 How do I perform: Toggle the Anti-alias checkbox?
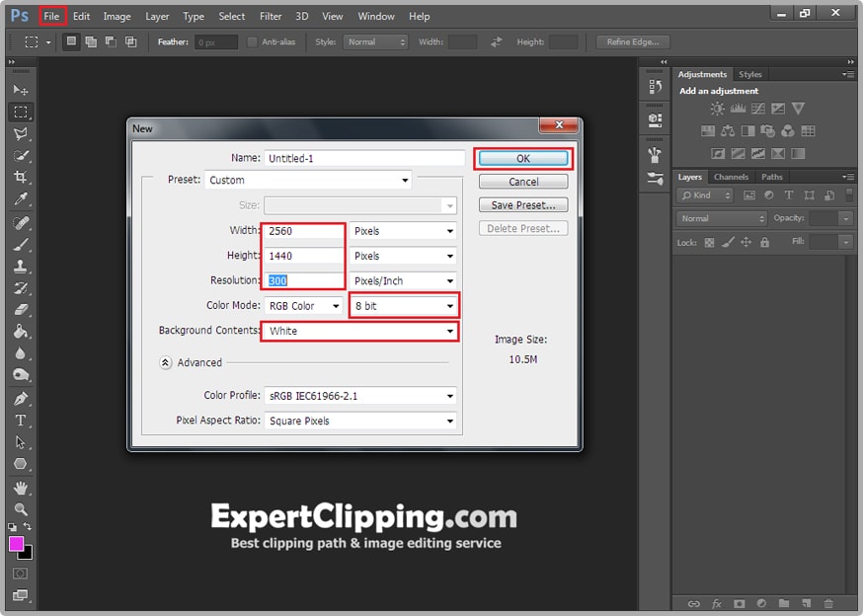coord(252,42)
